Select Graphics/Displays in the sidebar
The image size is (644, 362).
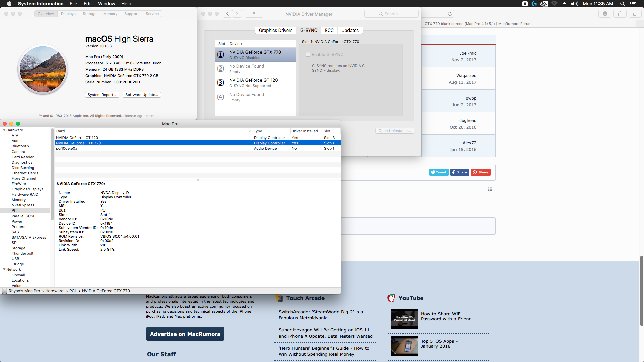(28, 189)
